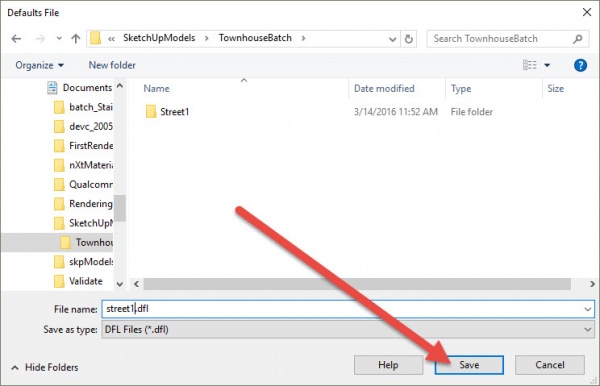Open skpModels folder in tree
This screenshot has width=600, height=386.
coord(83,262)
